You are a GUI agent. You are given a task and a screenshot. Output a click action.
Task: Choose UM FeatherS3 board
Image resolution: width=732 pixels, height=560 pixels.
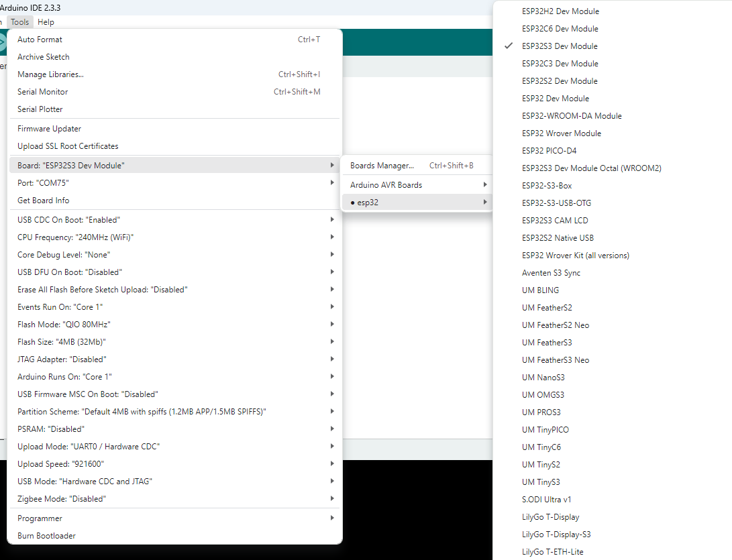pos(547,343)
